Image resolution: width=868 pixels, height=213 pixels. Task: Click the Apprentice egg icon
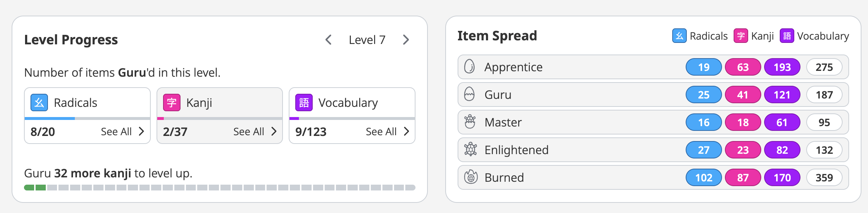pyautogui.click(x=470, y=67)
